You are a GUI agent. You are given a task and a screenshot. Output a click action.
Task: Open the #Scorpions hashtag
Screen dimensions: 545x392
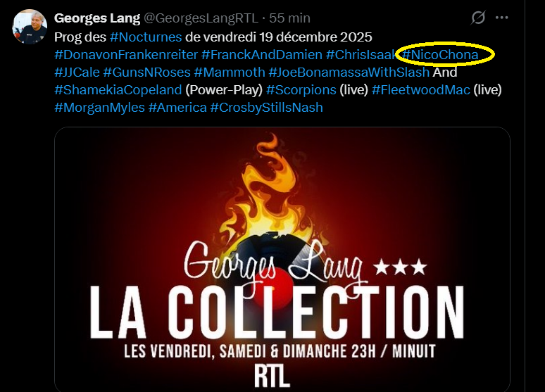[301, 90]
